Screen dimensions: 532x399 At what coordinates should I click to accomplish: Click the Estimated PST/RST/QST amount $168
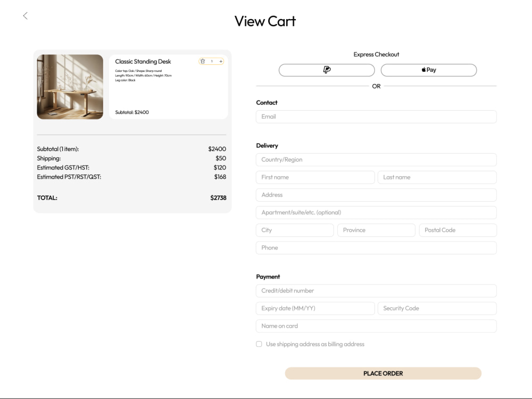click(x=220, y=177)
